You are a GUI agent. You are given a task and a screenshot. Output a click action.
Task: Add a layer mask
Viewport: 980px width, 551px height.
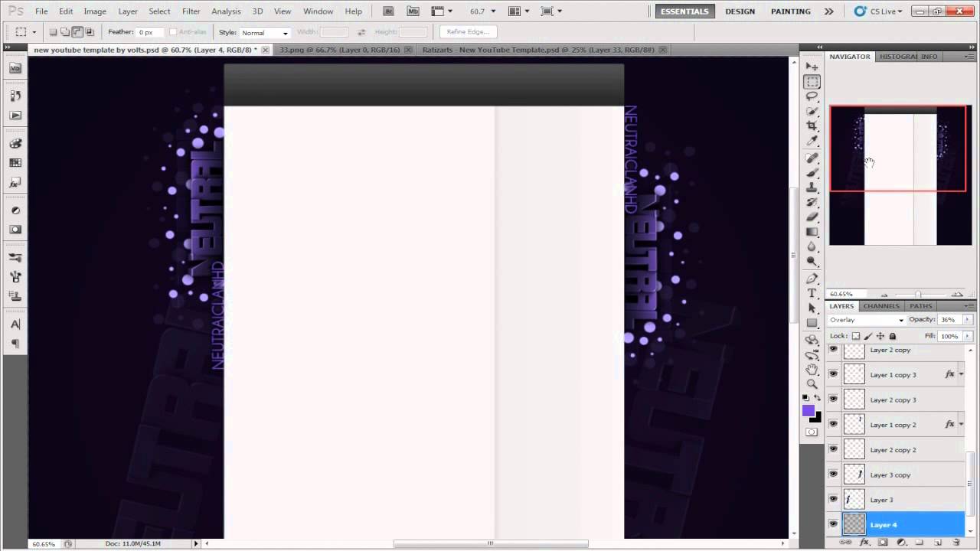(883, 542)
